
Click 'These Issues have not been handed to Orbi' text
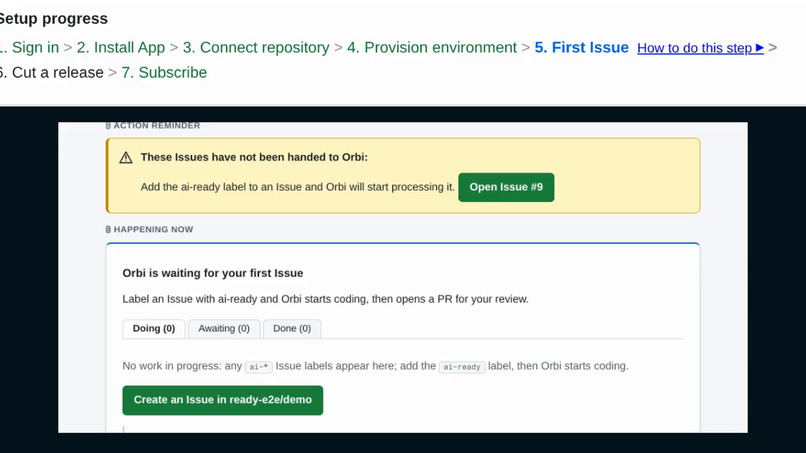click(x=254, y=157)
